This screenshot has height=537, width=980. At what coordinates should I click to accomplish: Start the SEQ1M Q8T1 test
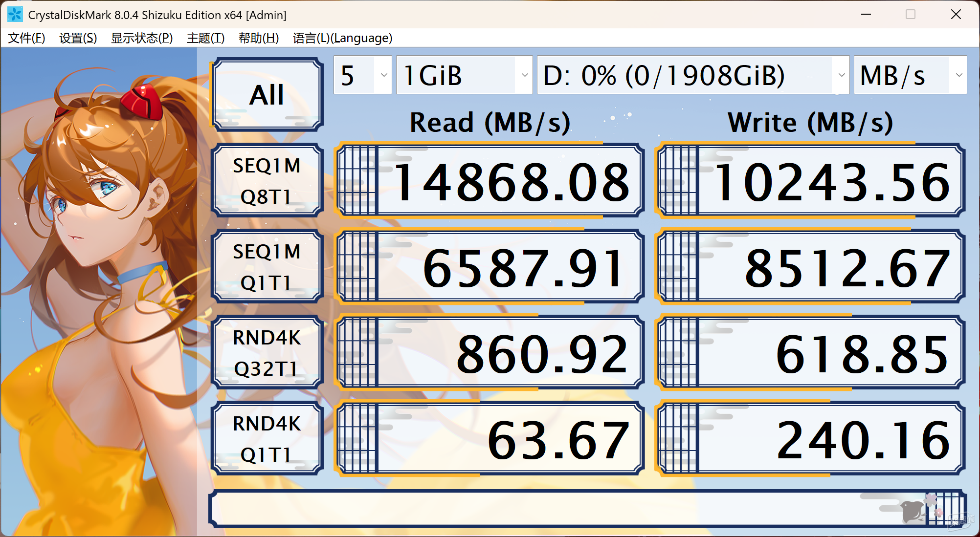(x=267, y=181)
